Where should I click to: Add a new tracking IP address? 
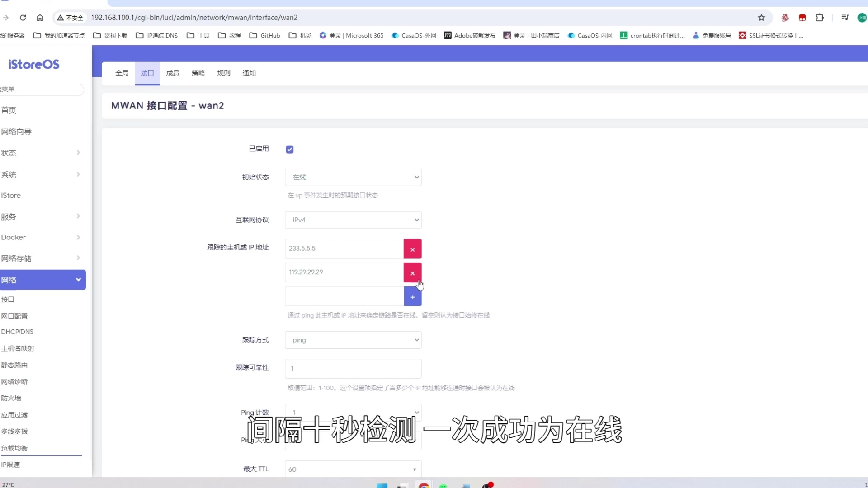click(x=413, y=297)
